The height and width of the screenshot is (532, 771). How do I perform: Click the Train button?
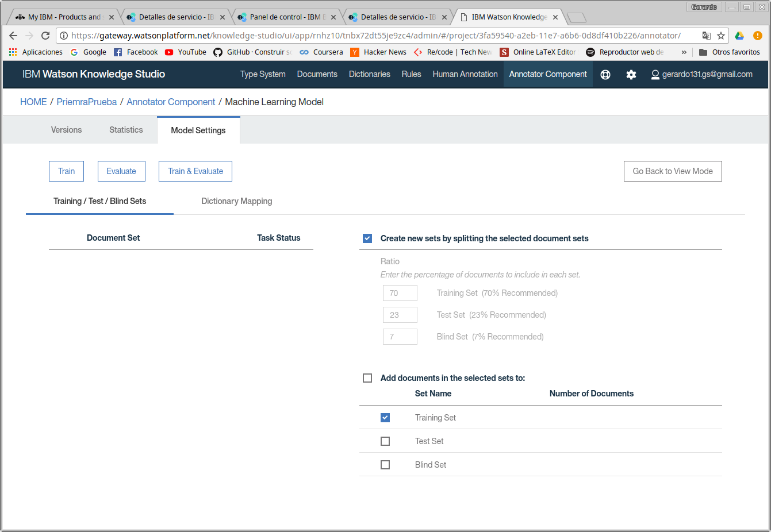[x=67, y=171]
